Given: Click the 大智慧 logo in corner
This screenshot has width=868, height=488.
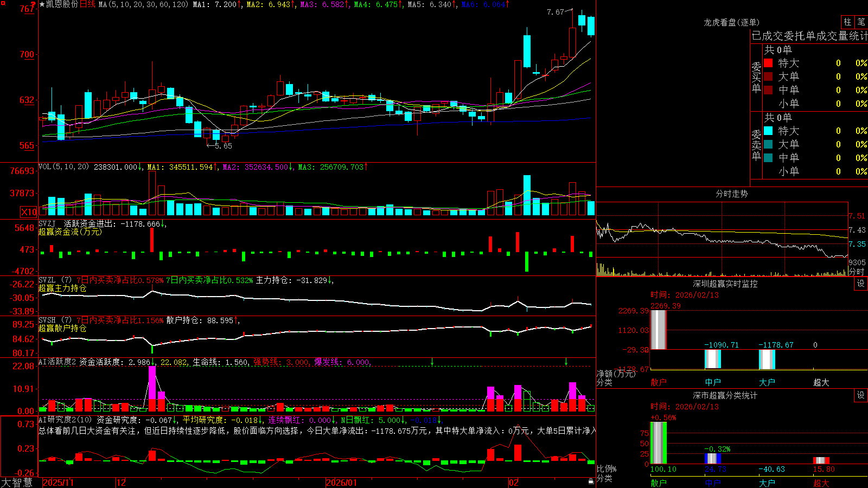Looking at the screenshot, I should [x=17, y=483].
